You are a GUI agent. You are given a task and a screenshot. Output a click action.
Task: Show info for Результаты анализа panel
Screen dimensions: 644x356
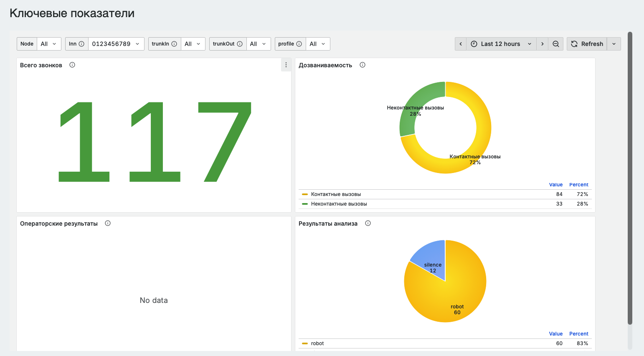pos(368,223)
